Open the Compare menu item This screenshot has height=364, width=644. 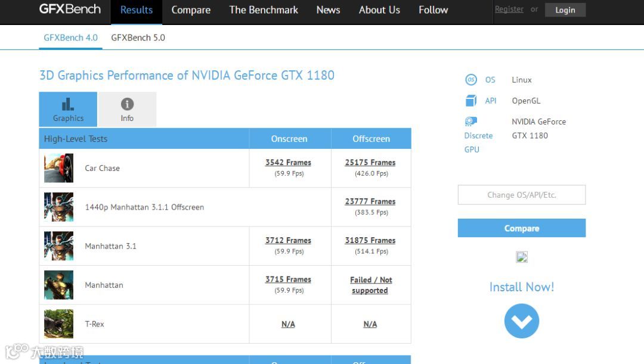[191, 10]
